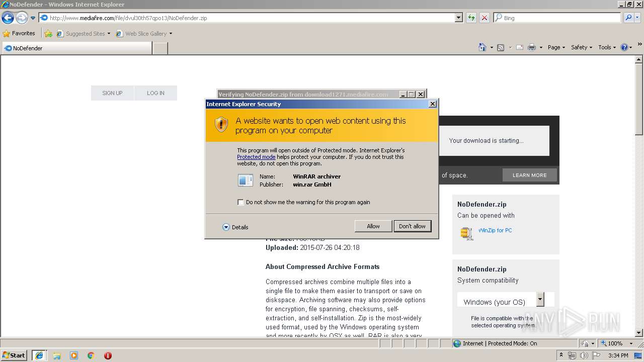Click the 'Your download is starting...' text
This screenshot has height=362, width=644.
(x=486, y=141)
